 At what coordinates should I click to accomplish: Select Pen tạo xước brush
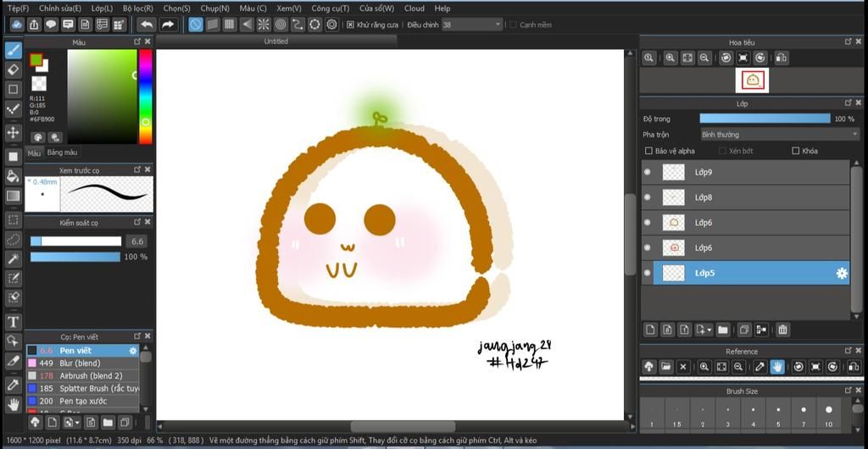pyautogui.click(x=82, y=401)
